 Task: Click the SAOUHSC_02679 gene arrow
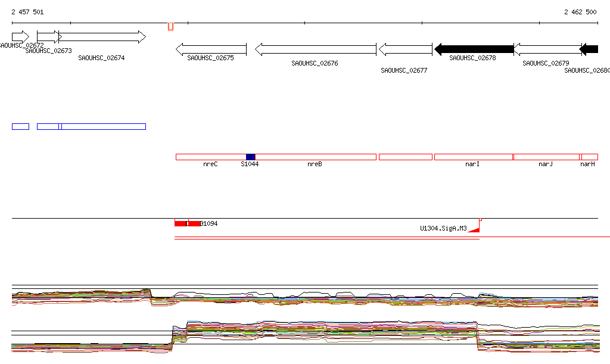tap(547, 49)
